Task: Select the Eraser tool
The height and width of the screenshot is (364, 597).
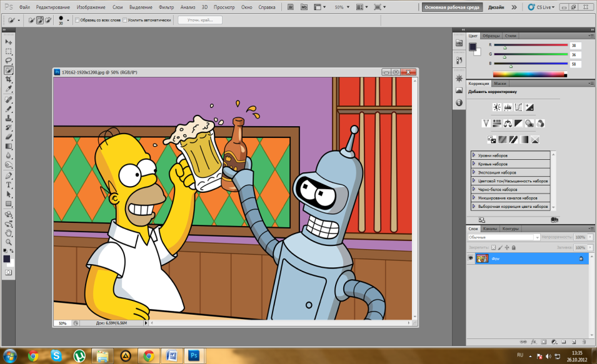Action: [8, 137]
